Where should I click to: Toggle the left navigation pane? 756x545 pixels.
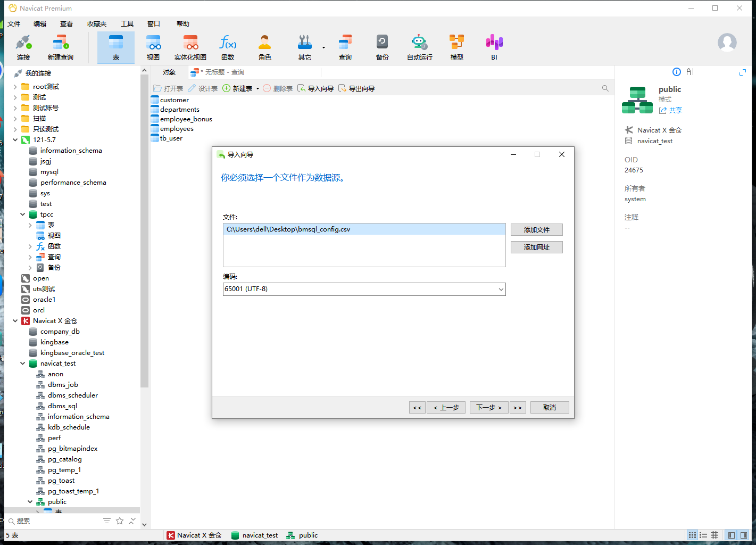(732, 535)
